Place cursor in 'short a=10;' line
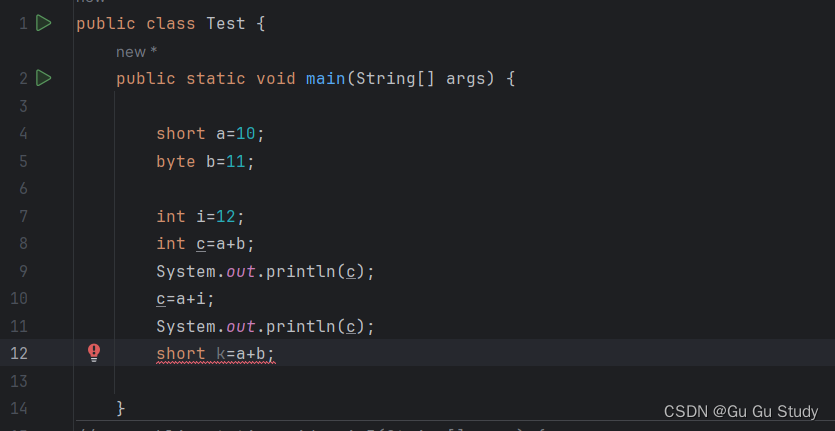Image resolution: width=835 pixels, height=431 pixels. click(210, 134)
